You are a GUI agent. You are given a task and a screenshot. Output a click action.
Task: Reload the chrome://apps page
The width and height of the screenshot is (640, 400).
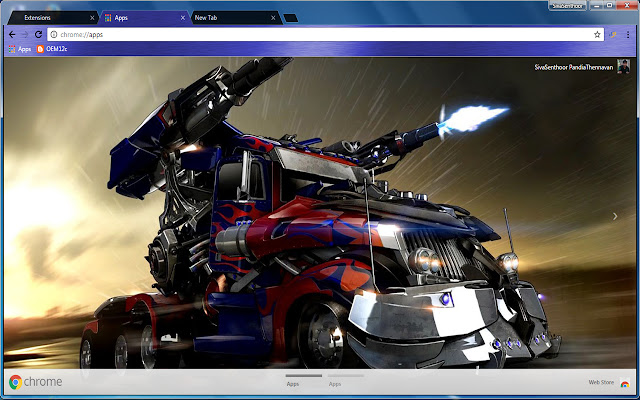[x=38, y=35]
